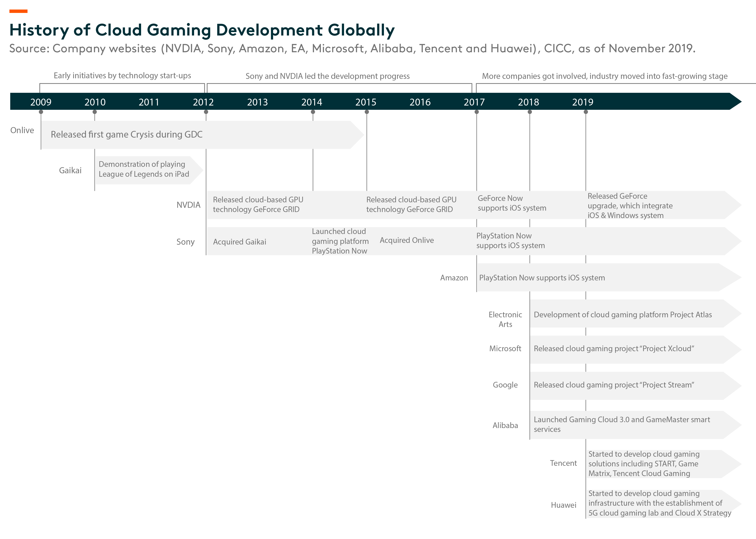This screenshot has width=756, height=539.
Task: Click Huawei's '5G cloud gaming lab' entry
Action: (659, 503)
